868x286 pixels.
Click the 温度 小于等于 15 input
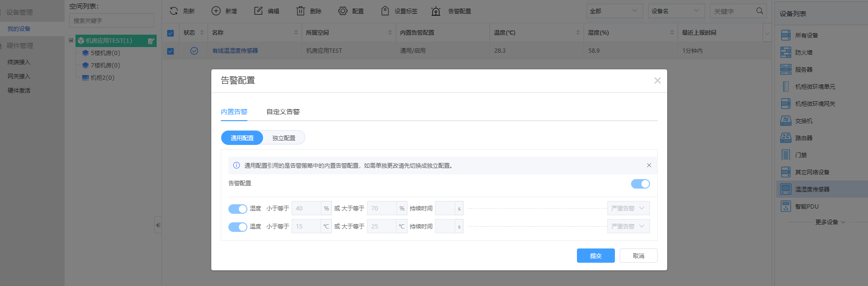pyautogui.click(x=307, y=226)
